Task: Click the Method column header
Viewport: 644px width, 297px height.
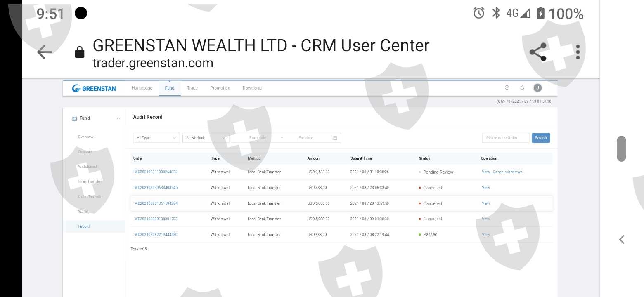Action: coord(254,158)
